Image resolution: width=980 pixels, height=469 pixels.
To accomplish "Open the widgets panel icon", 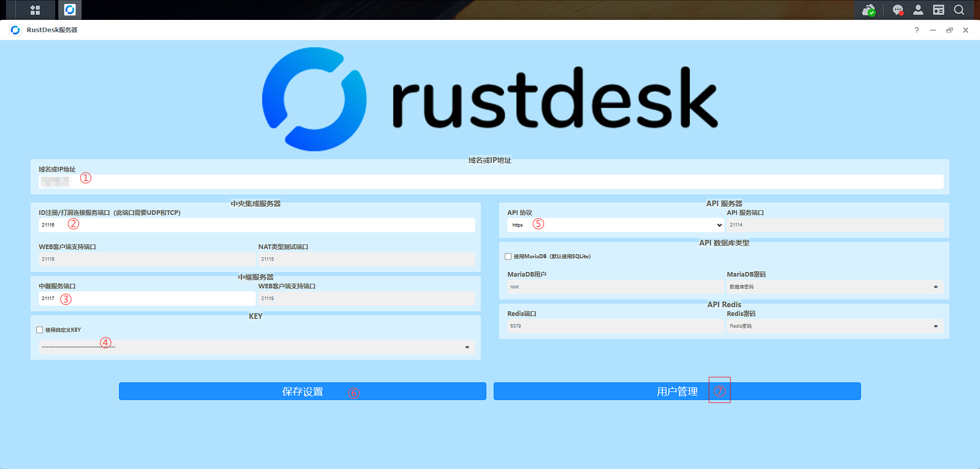I will tap(939, 10).
